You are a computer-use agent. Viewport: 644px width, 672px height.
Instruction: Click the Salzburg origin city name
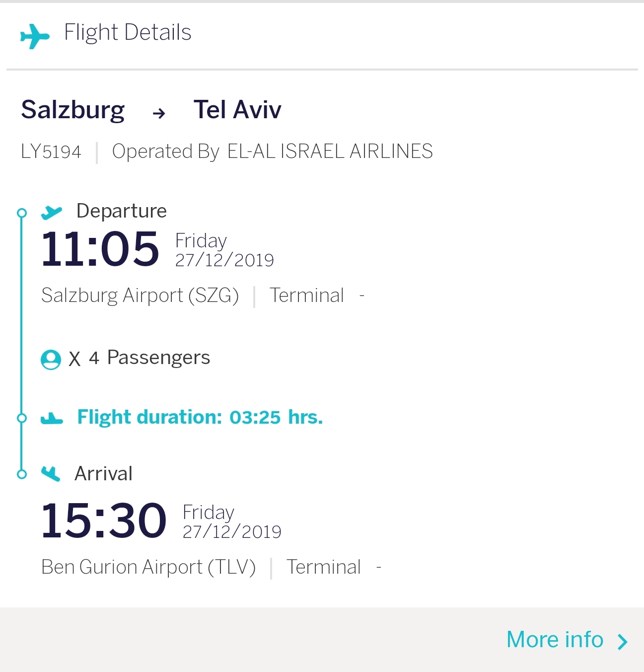coord(73,110)
